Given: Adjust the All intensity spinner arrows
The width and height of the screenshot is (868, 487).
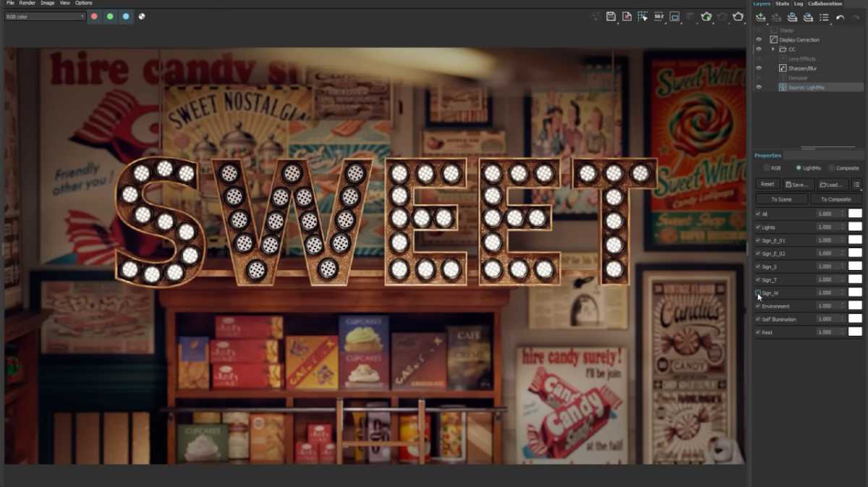Looking at the screenshot, I should 843,214.
